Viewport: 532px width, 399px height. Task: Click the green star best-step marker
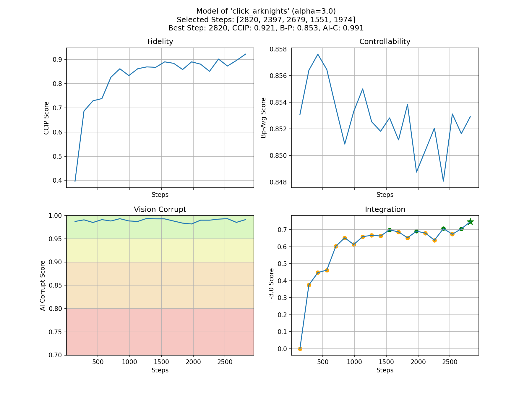[x=470, y=222]
